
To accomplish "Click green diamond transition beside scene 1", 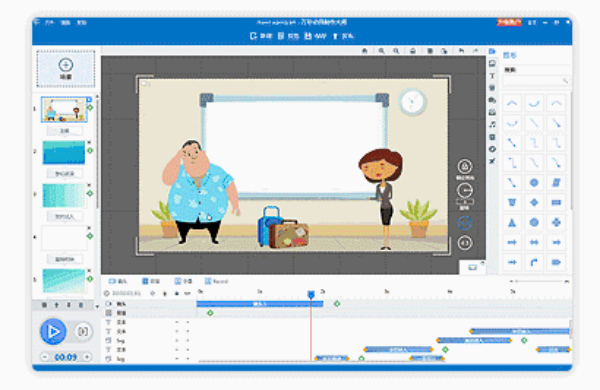I will tap(90, 108).
